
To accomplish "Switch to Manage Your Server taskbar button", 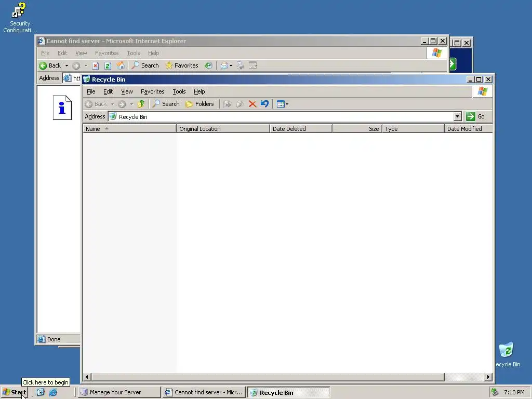I will click(119, 392).
